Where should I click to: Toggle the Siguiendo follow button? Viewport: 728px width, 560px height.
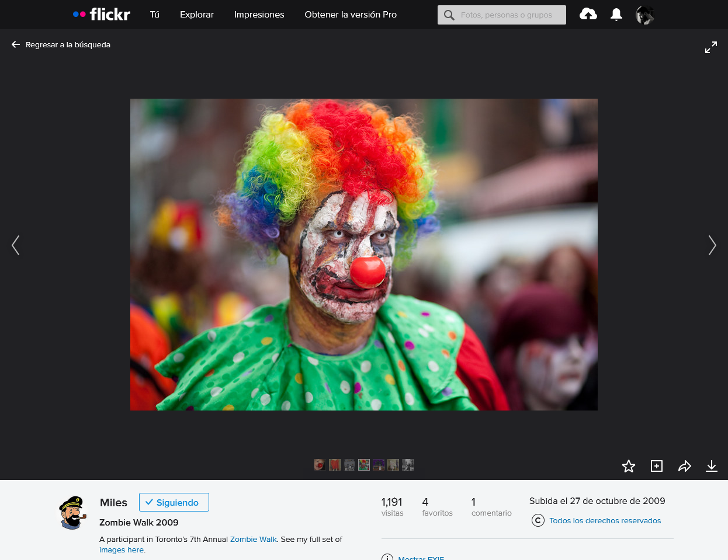click(x=174, y=502)
